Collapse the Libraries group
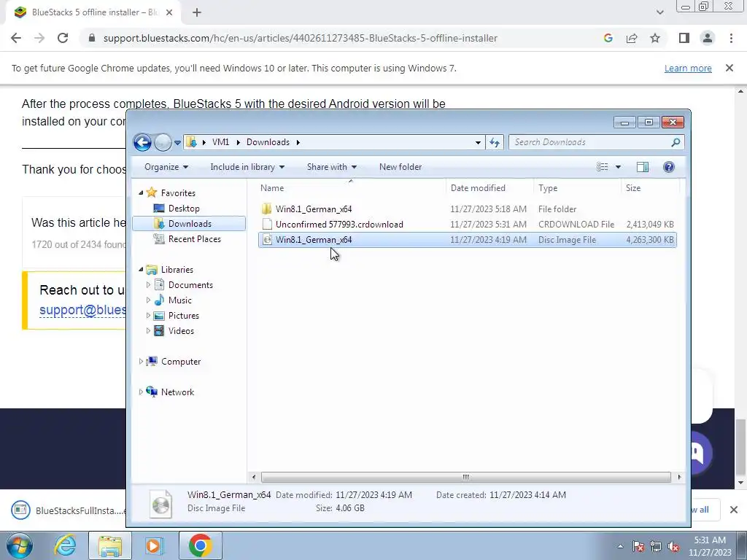This screenshot has width=747, height=560. click(141, 270)
